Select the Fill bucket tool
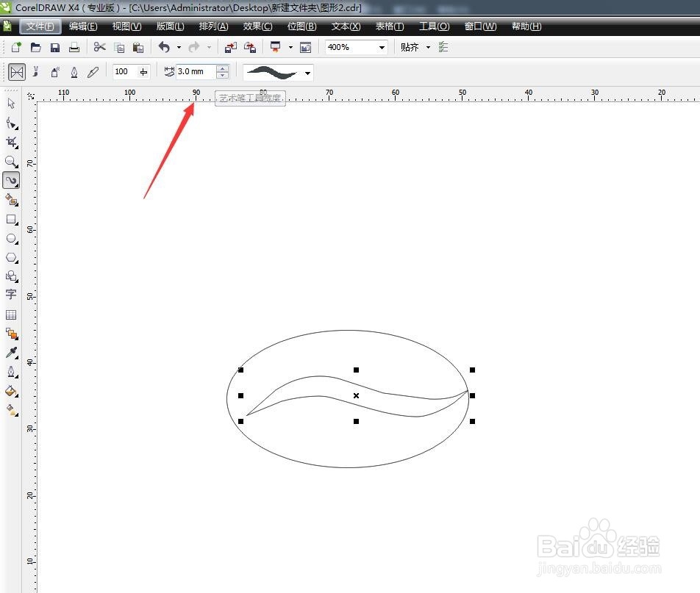Viewport: 700px width, 593px height. pyautogui.click(x=11, y=392)
